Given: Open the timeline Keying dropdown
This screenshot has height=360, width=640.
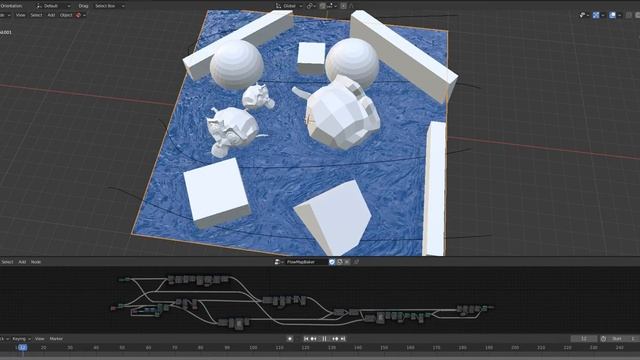Looking at the screenshot, I should (x=21, y=339).
